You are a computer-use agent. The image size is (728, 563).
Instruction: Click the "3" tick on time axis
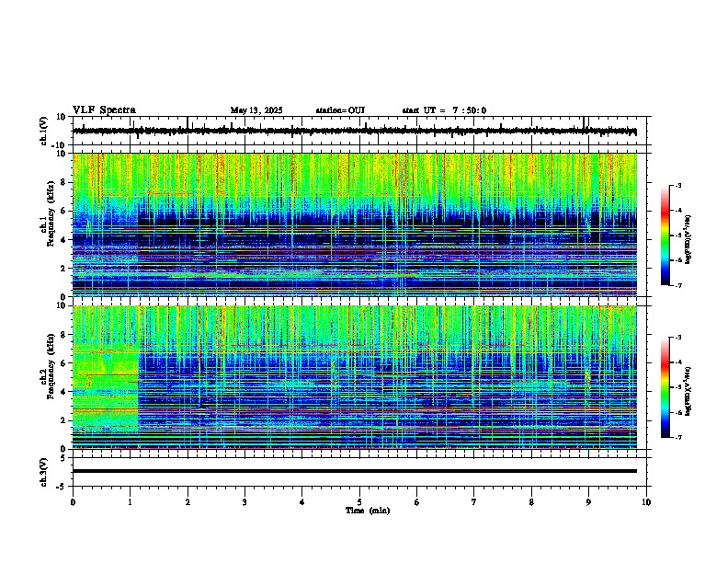245,502
